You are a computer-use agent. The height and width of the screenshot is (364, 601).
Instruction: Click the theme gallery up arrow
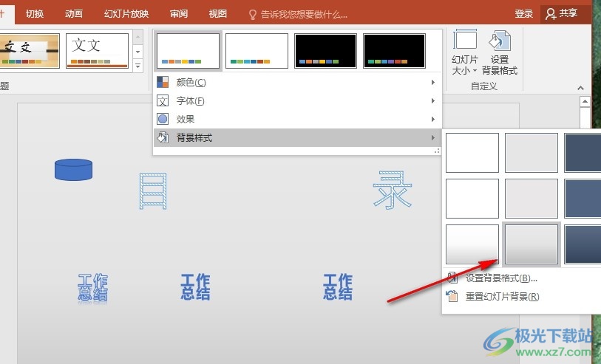pyautogui.click(x=138, y=37)
